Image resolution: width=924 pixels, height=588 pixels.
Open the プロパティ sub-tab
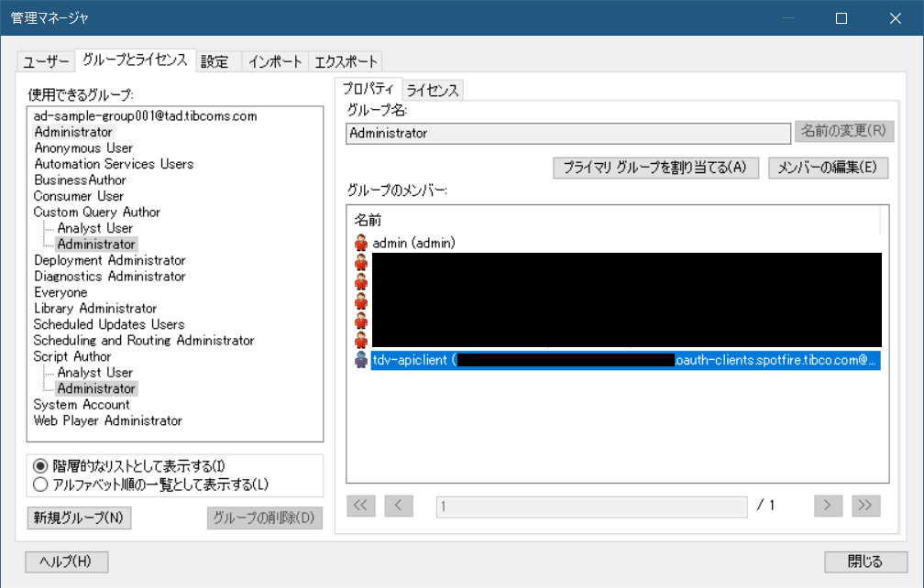[x=368, y=89]
